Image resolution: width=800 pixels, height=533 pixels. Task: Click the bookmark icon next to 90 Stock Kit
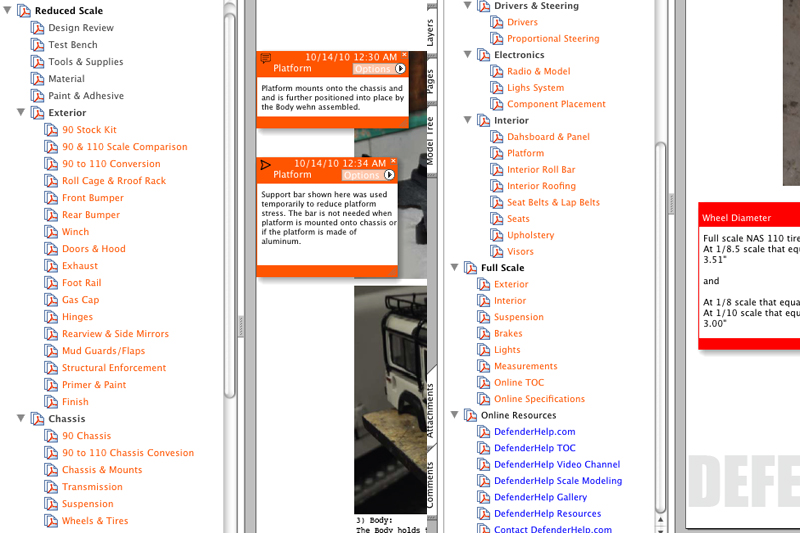51,130
